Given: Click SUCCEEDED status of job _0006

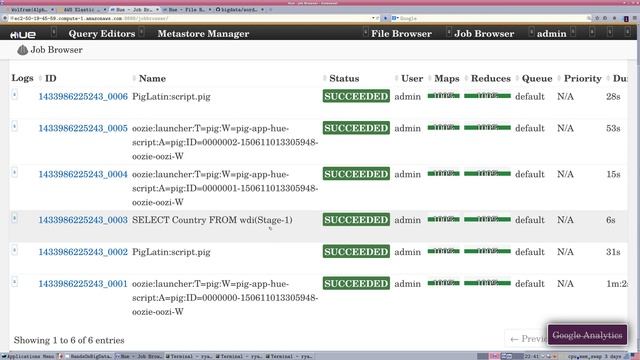Looking at the screenshot, I should tap(356, 96).
